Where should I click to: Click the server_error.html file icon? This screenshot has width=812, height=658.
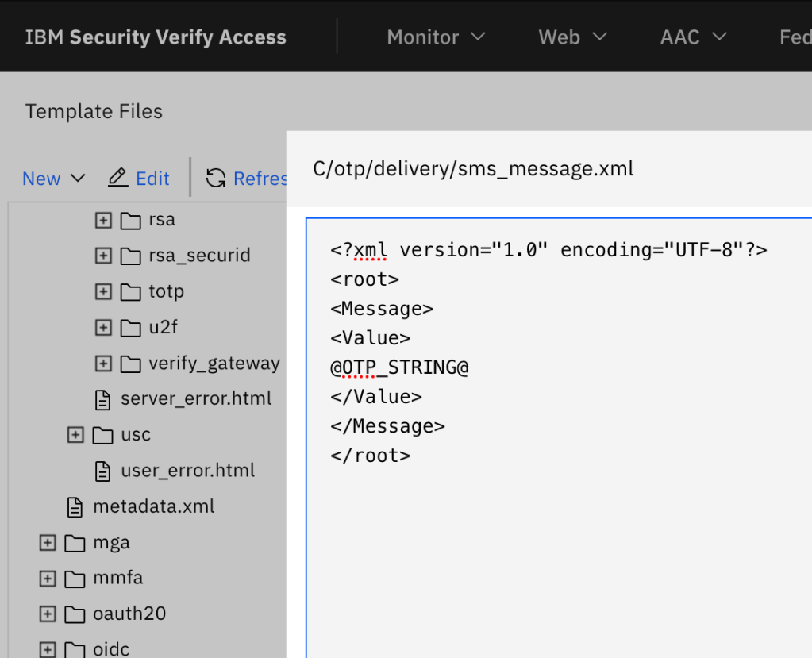click(103, 399)
